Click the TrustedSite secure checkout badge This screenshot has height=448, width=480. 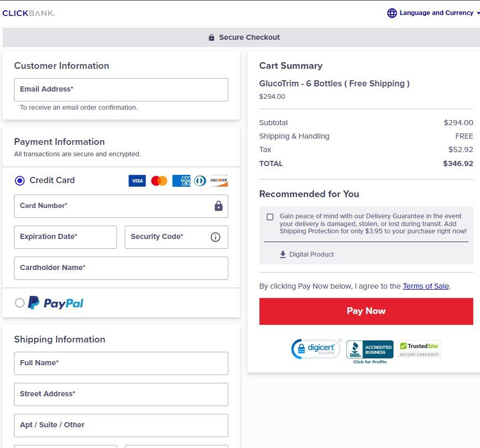click(x=419, y=349)
